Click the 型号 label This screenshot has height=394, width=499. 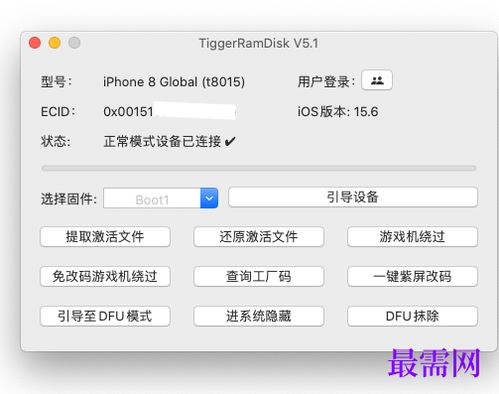[56, 82]
